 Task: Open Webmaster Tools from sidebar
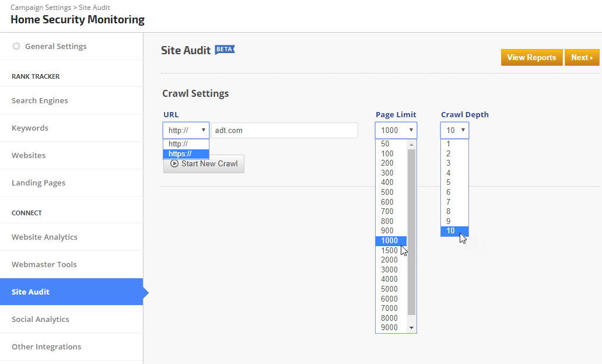click(x=44, y=264)
